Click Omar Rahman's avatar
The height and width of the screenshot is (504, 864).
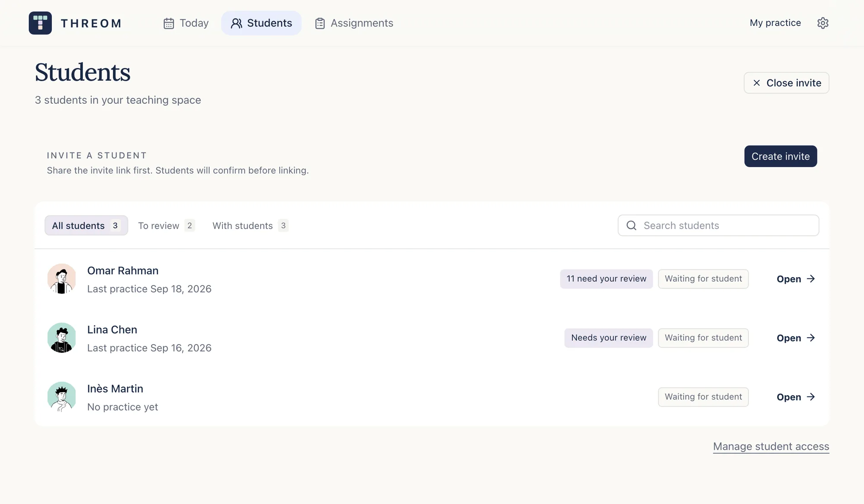click(x=62, y=279)
